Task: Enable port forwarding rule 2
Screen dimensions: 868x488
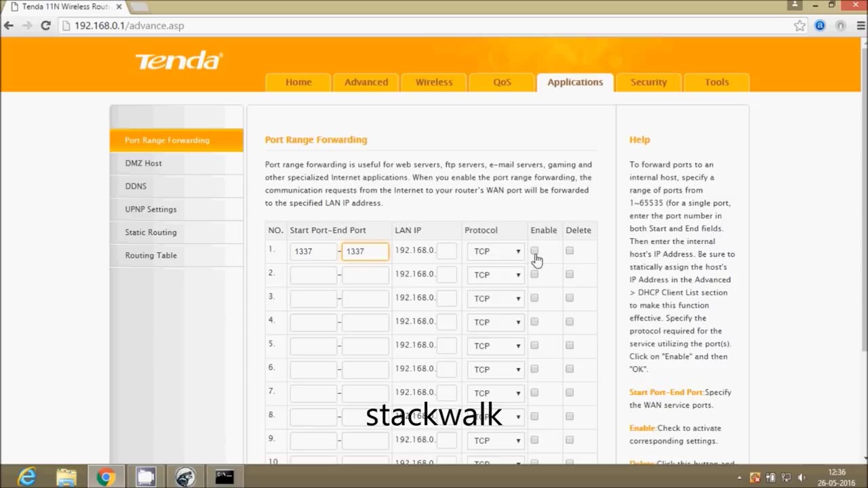Action: tap(534, 274)
